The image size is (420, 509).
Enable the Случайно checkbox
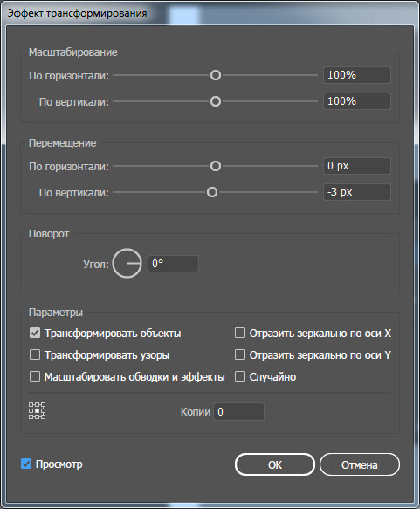tap(240, 376)
